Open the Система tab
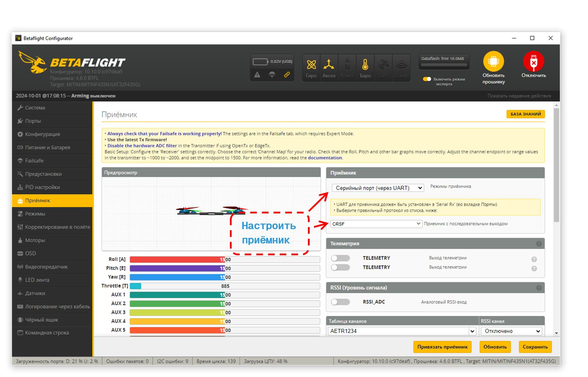This screenshot has width=588, height=377. pyautogui.click(x=52, y=108)
